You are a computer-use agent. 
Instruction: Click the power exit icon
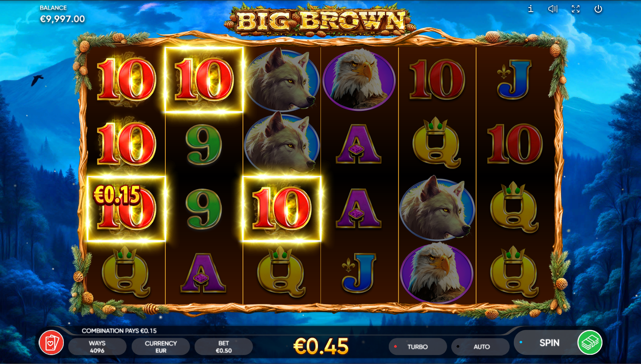tap(598, 9)
